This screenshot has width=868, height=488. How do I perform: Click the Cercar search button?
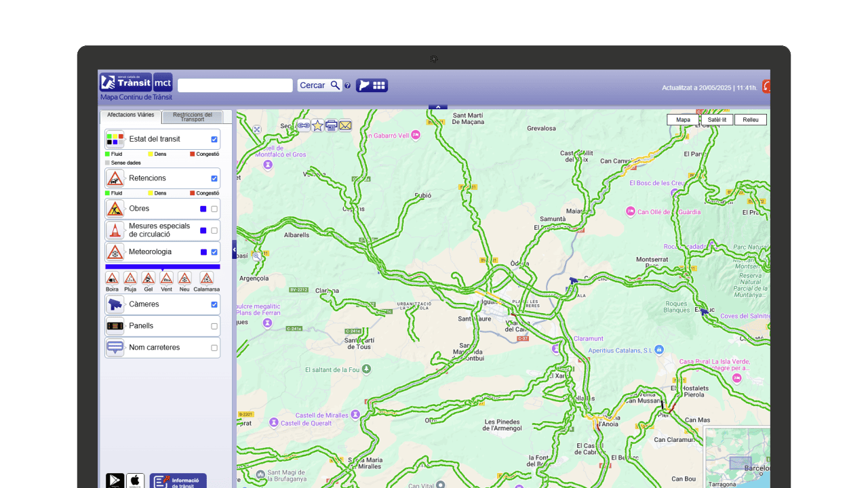pos(319,85)
